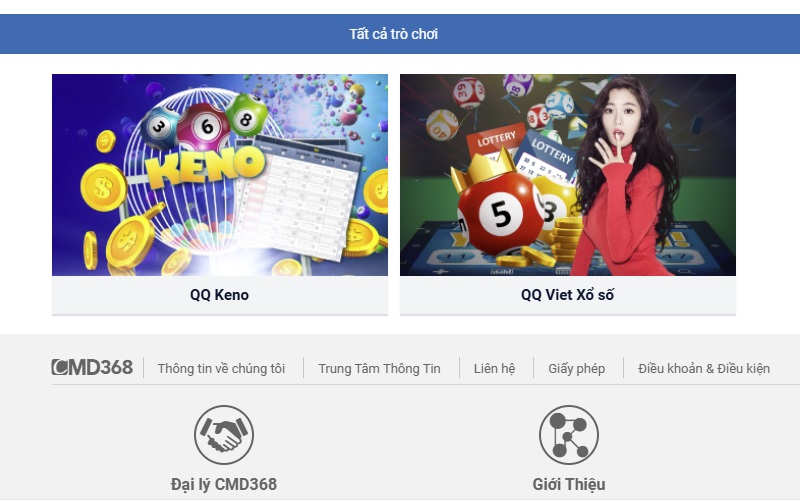The width and height of the screenshot is (800, 500).
Task: Select the QQ Viet Xổ số title
Action: [567, 295]
